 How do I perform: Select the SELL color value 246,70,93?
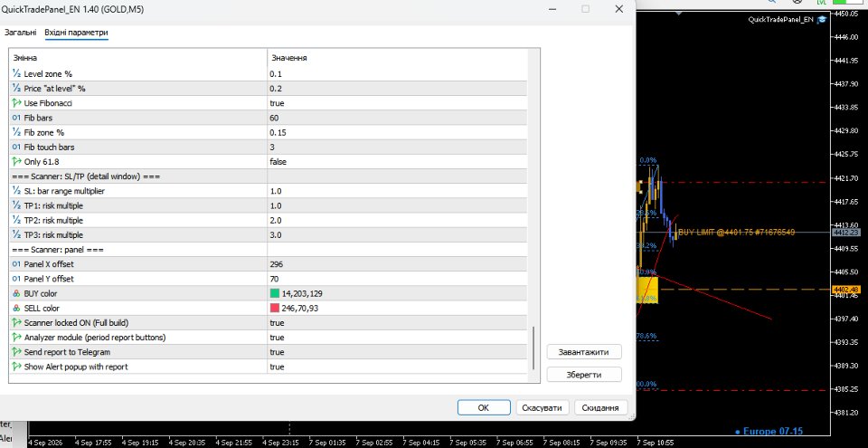tap(300, 309)
